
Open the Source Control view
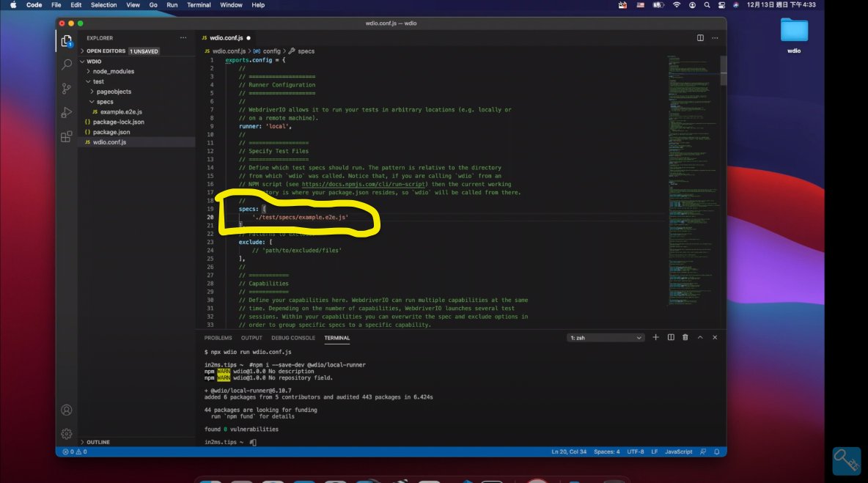tap(67, 89)
